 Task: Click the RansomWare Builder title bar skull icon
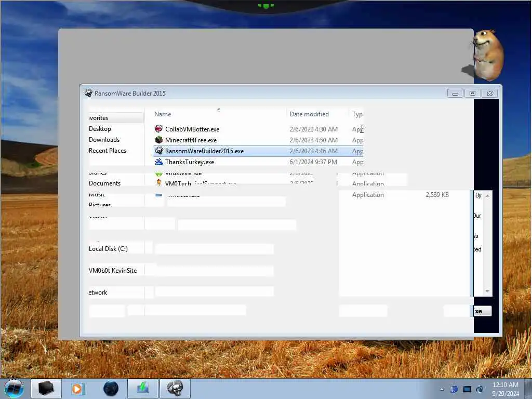pyautogui.click(x=88, y=93)
